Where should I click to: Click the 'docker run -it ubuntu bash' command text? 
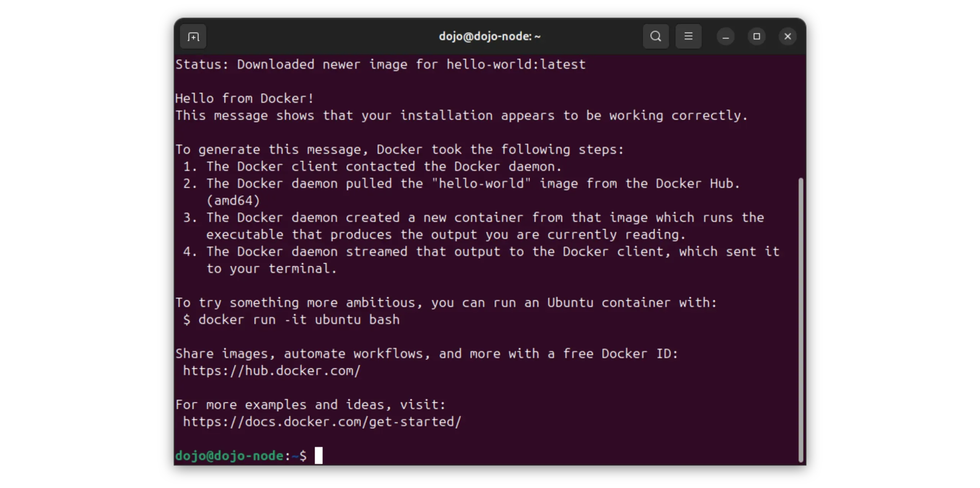click(299, 320)
